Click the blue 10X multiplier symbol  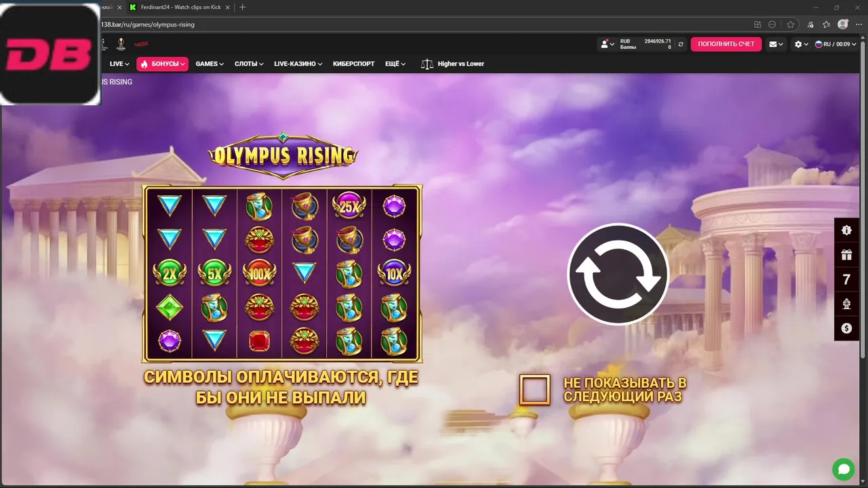(x=394, y=274)
